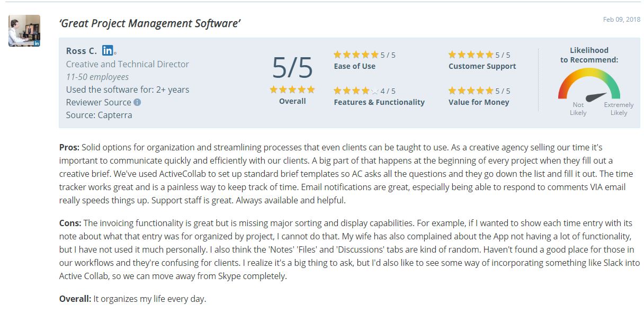The width and height of the screenshot is (644, 313).
Task: Click the LinkedIn icon beside Ross C.
Action: tap(108, 51)
